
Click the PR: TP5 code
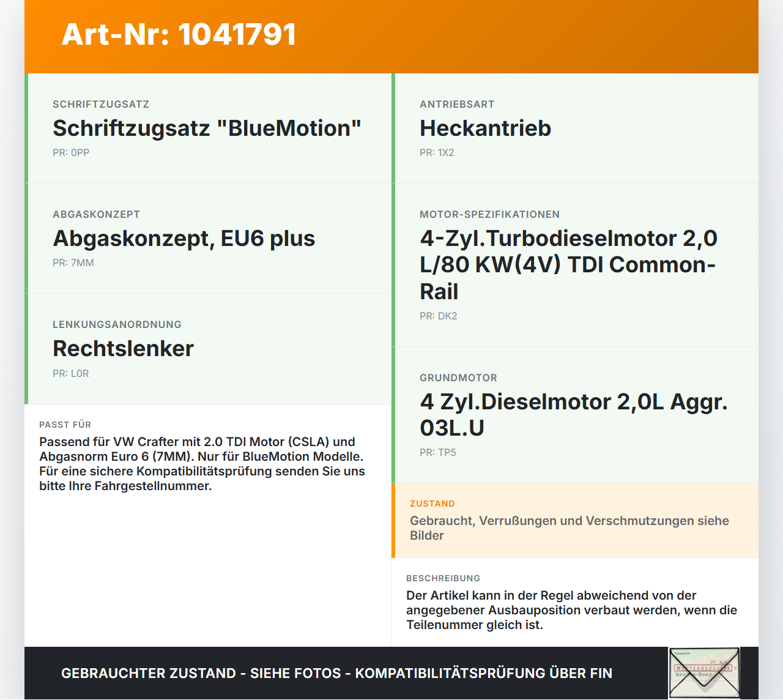[x=438, y=453]
